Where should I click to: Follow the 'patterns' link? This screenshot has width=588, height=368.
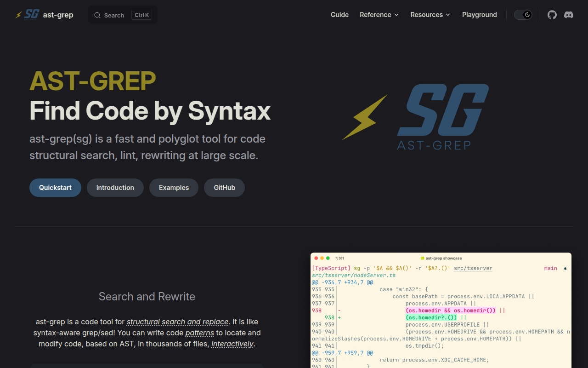pos(199,333)
